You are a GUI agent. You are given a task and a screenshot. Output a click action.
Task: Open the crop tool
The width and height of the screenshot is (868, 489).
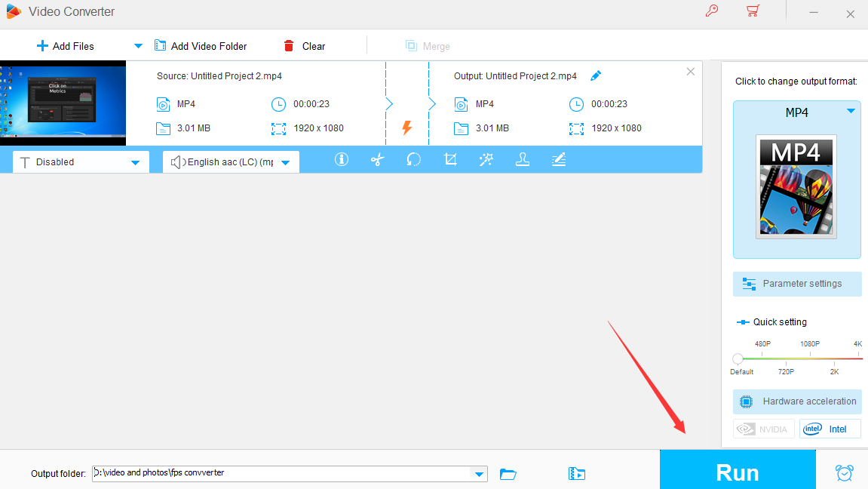(x=450, y=159)
